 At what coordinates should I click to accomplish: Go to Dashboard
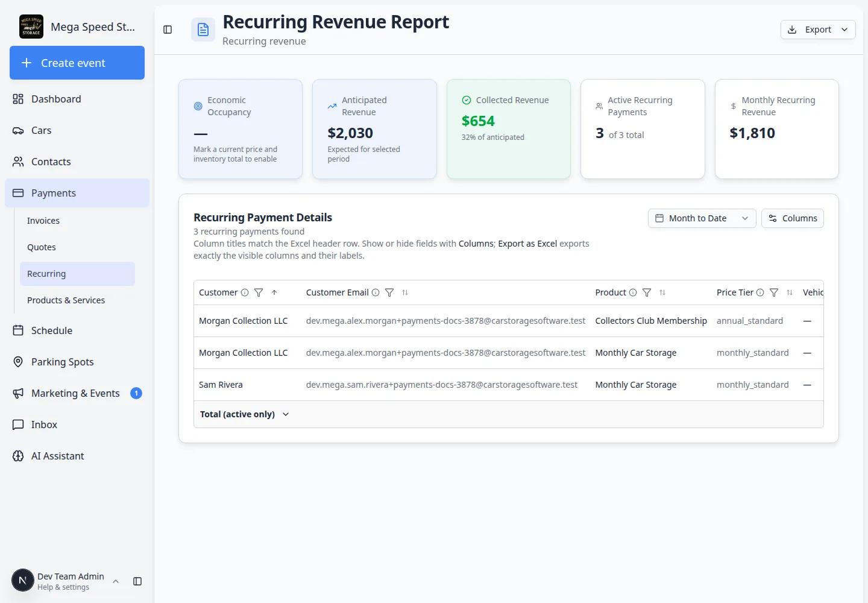[x=77, y=99]
